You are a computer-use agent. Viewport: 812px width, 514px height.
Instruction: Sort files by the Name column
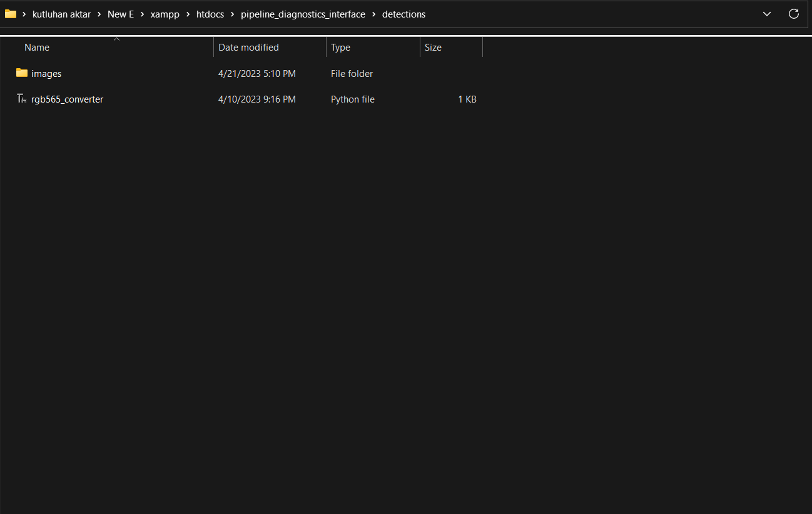pyautogui.click(x=36, y=47)
